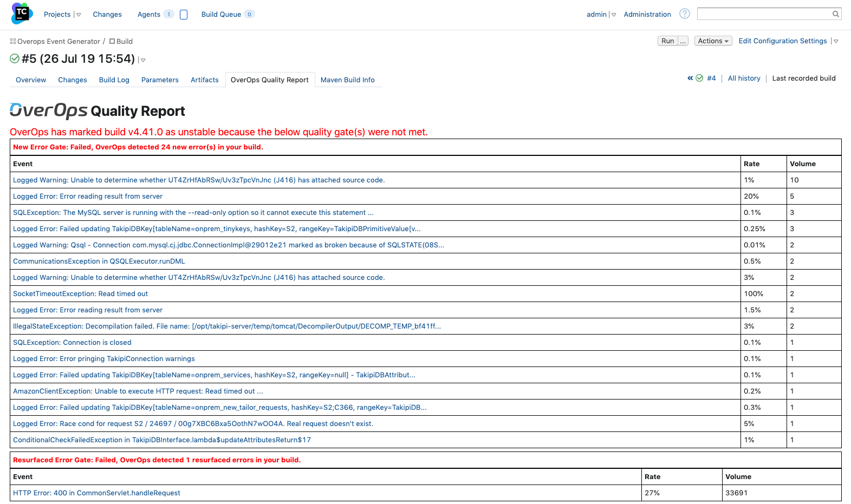This screenshot has height=504, width=851.
Task: Open Edit Configuration Settings link
Action: click(783, 41)
